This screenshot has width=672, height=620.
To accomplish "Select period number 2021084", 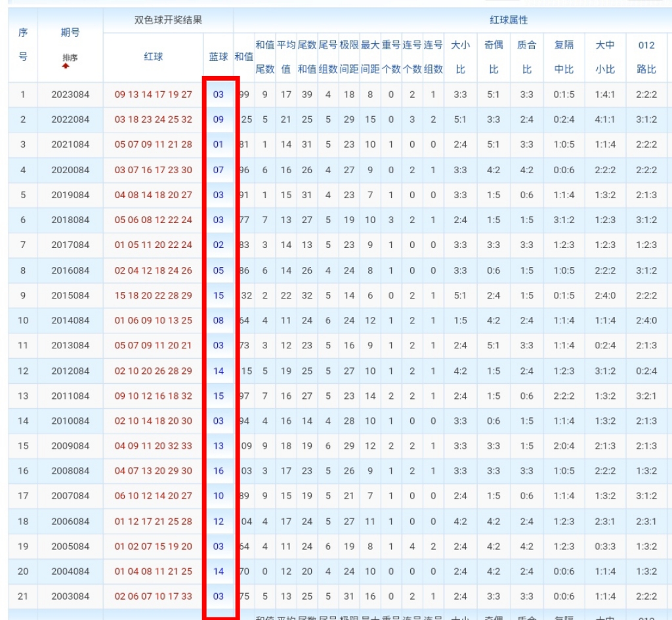I will pyautogui.click(x=70, y=144).
